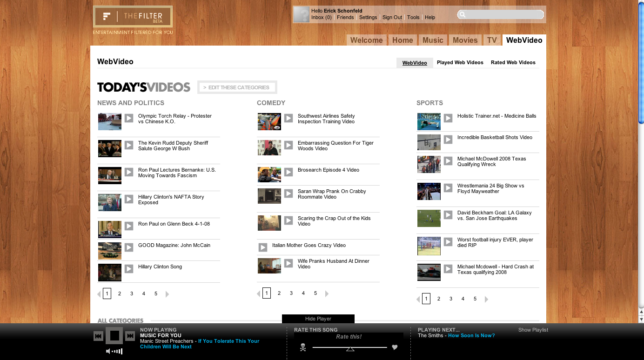Show the playlist
This screenshot has width=644, height=360.
[x=533, y=330]
